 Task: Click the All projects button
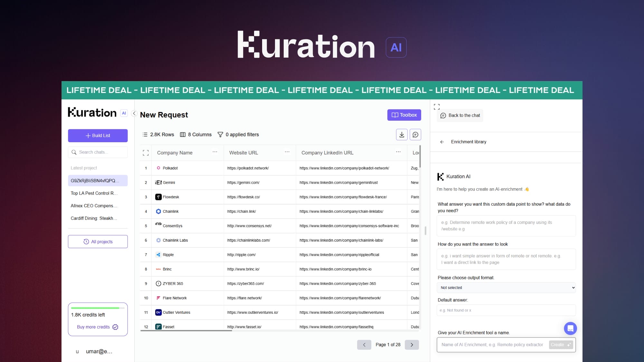pos(98,242)
